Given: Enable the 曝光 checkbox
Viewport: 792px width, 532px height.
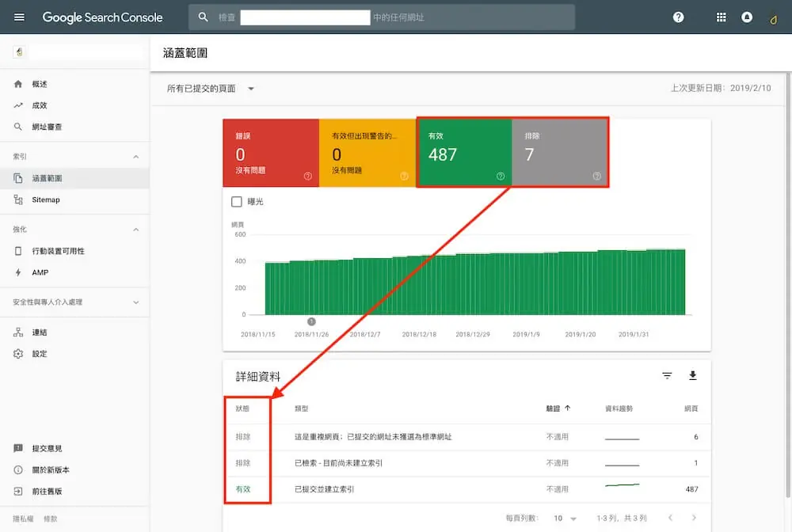Looking at the screenshot, I should 236,202.
